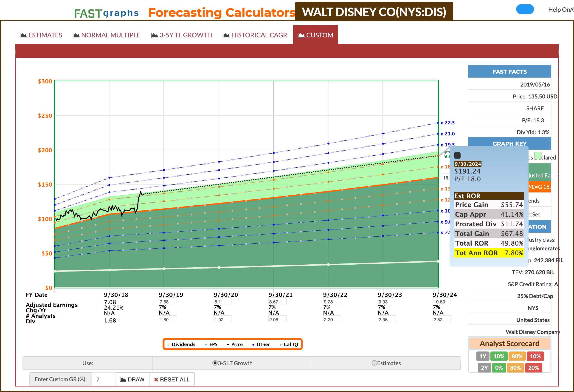Edit the 9/30/20 earnings field 8.11
This screenshot has height=392, width=574.
(222, 301)
